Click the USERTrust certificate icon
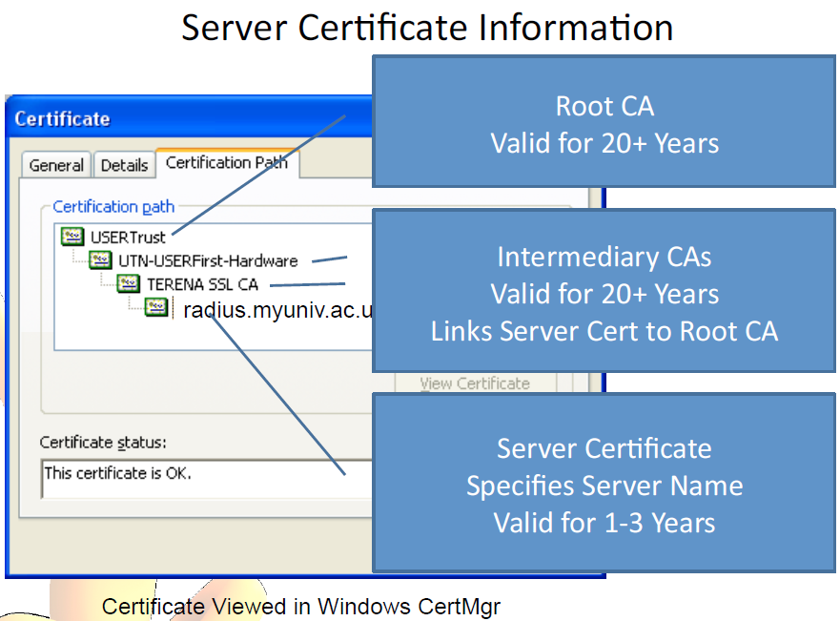This screenshot has height=621, width=840. pyautogui.click(x=72, y=237)
